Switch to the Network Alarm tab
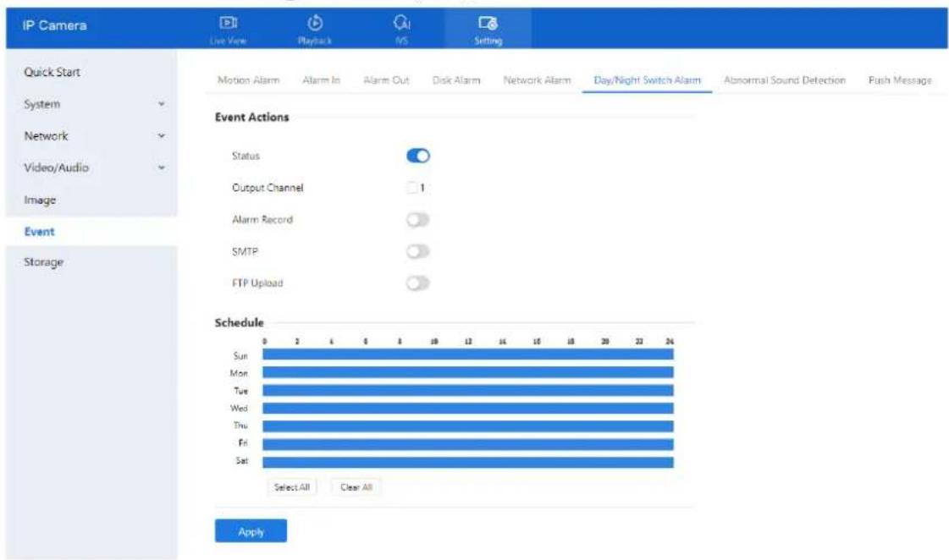 point(537,80)
